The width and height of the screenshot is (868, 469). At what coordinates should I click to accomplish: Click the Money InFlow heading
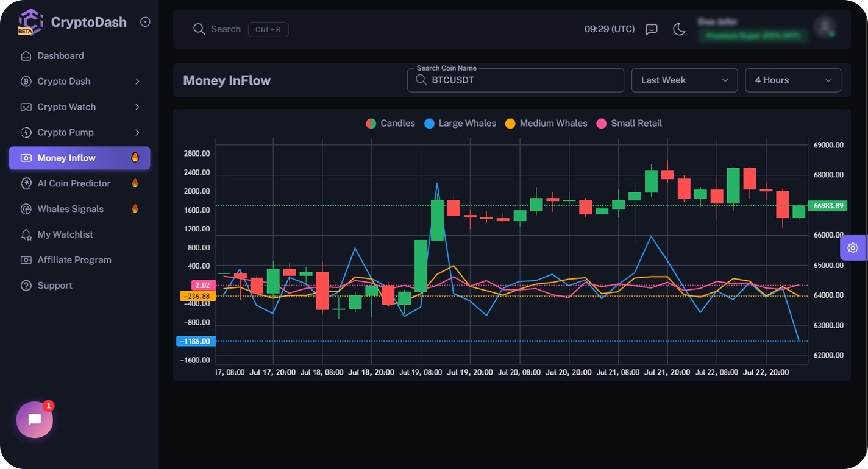click(227, 80)
